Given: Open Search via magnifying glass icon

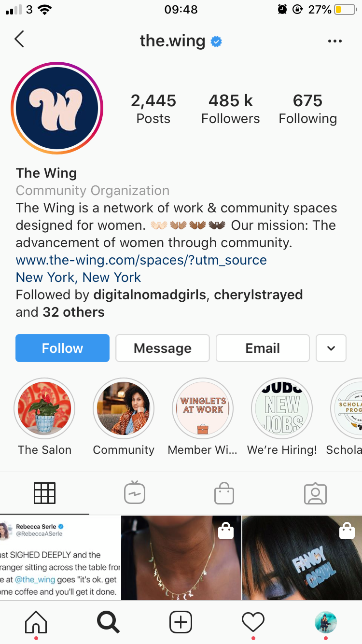Looking at the screenshot, I should [x=108, y=622].
